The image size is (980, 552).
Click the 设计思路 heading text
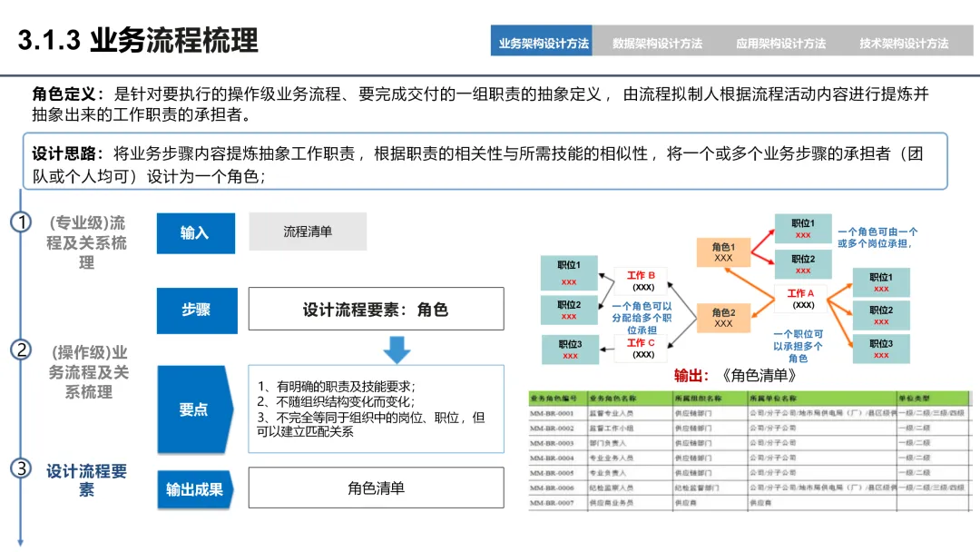coord(68,153)
